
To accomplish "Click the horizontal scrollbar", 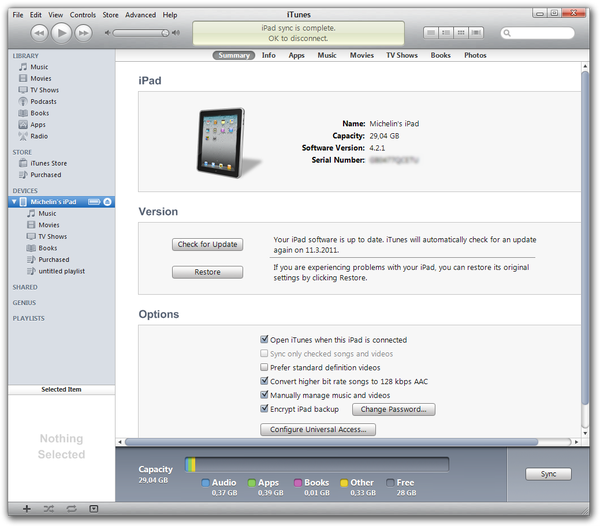I will click(331, 442).
